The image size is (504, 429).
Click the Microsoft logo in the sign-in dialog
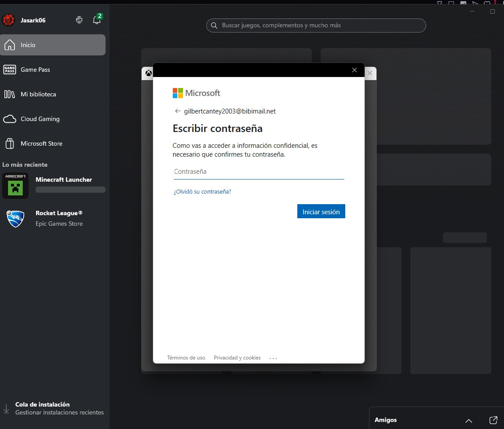pyautogui.click(x=197, y=93)
